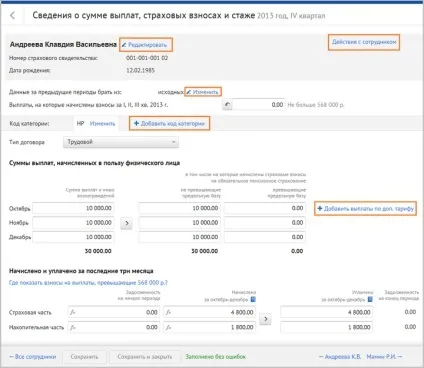The image size is (424, 368).
Task: Edit Накопительная часть accrued 1 800.00 field
Action: 210,327
